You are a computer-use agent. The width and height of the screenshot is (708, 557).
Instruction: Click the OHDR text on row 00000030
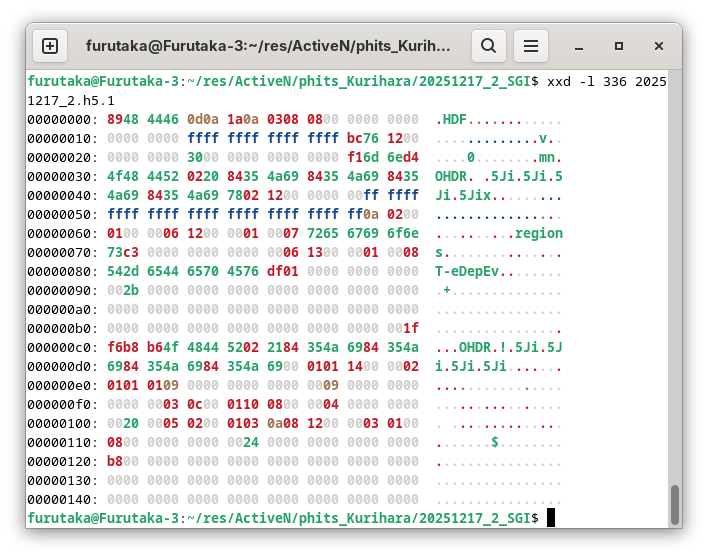(x=452, y=176)
